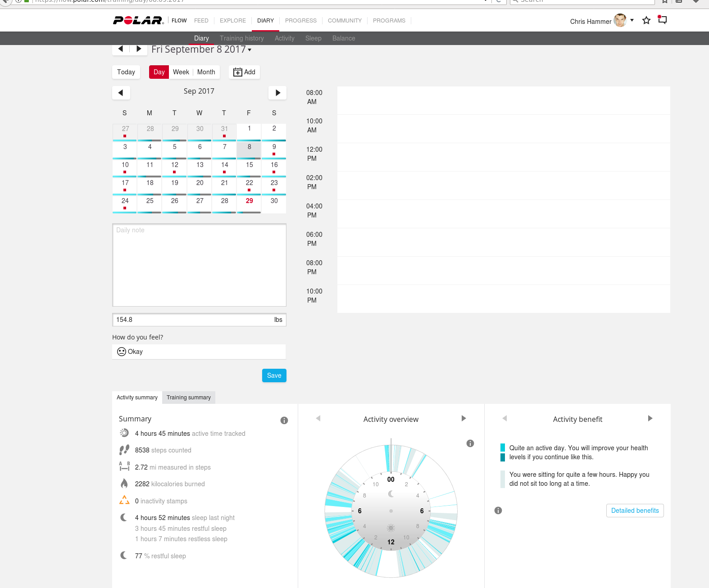Click the Okay face icon
The width and height of the screenshot is (709, 588).
[122, 352]
